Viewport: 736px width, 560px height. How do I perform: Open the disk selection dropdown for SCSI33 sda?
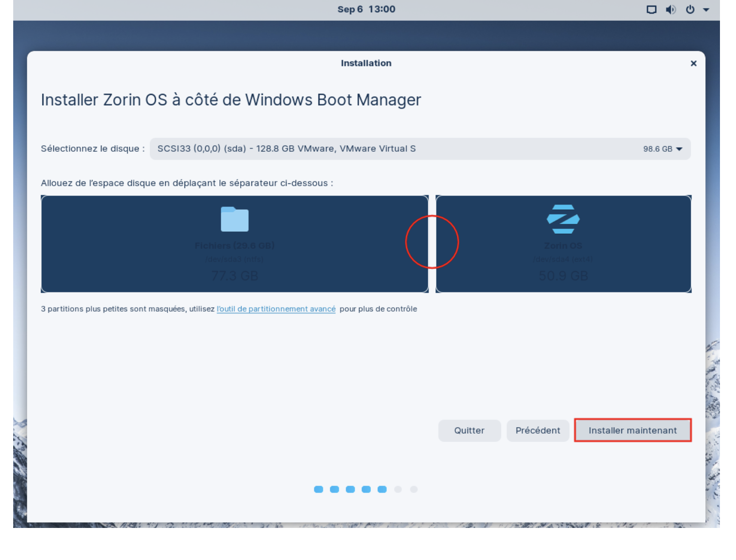pyautogui.click(x=420, y=149)
